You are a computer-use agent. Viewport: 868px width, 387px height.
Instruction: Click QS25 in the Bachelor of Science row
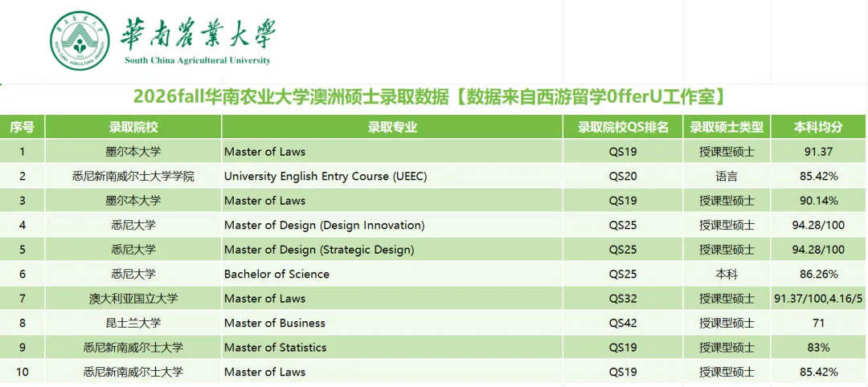[624, 275]
